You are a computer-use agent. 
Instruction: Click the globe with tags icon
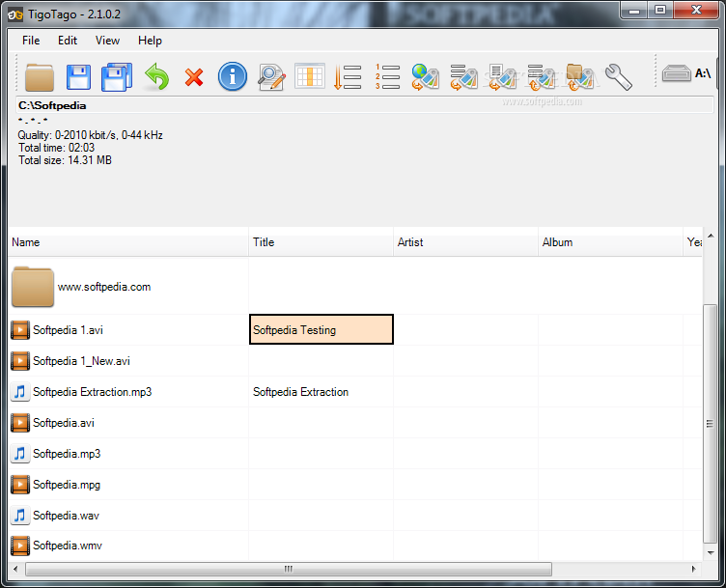[x=425, y=77]
